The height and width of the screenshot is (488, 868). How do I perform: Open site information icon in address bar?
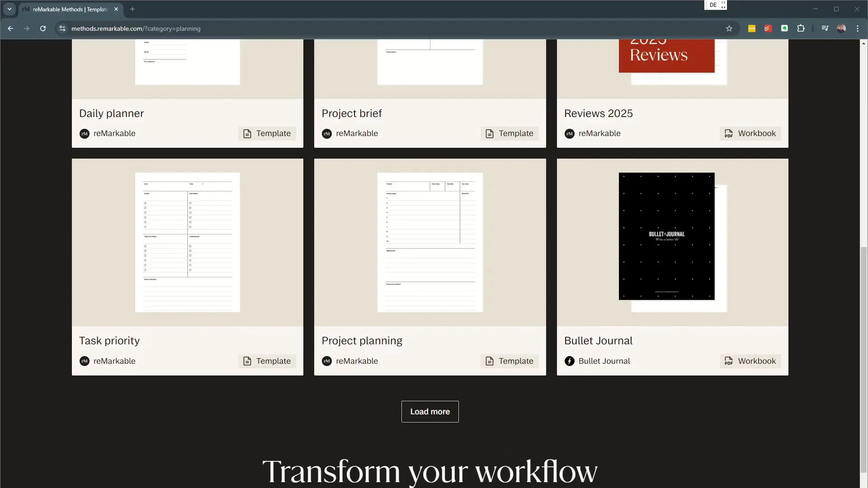[x=62, y=28]
